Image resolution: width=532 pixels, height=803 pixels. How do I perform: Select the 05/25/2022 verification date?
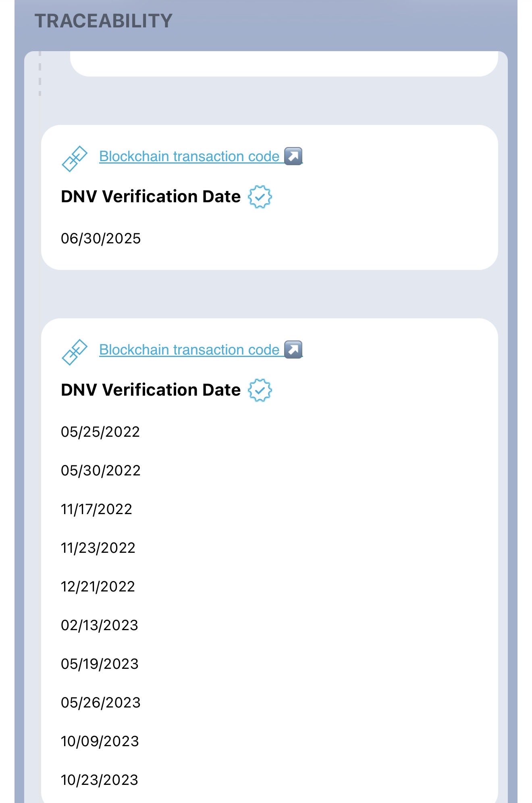pyautogui.click(x=100, y=432)
